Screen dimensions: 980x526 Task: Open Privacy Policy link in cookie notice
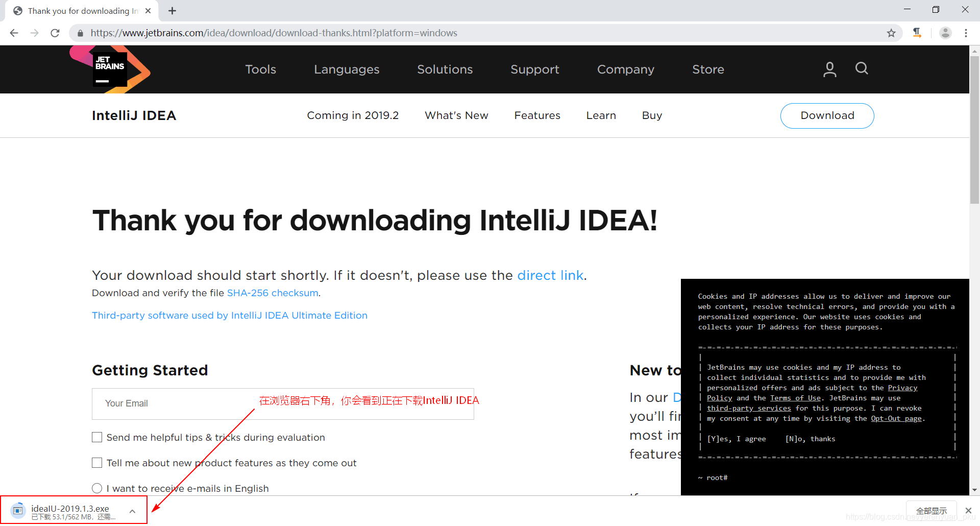coord(902,388)
